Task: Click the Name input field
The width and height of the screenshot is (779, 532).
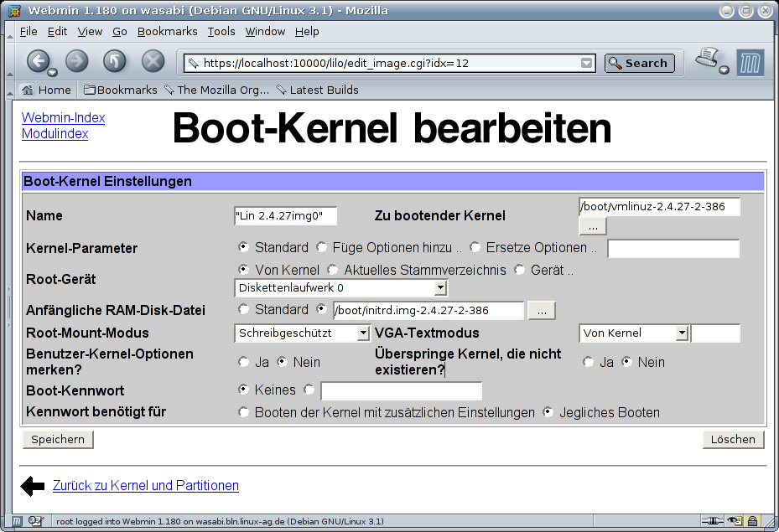Action: (286, 216)
